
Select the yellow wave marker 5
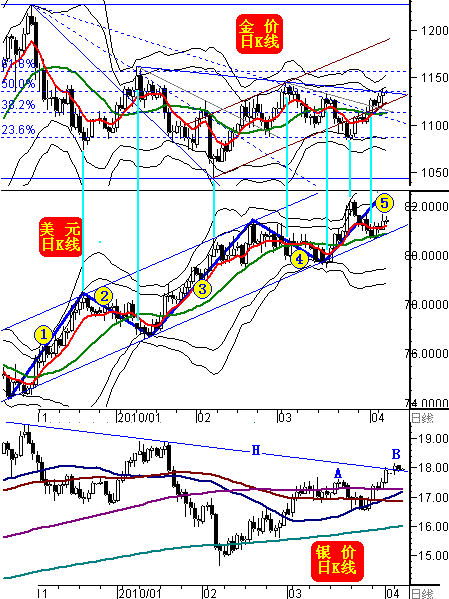[384, 203]
